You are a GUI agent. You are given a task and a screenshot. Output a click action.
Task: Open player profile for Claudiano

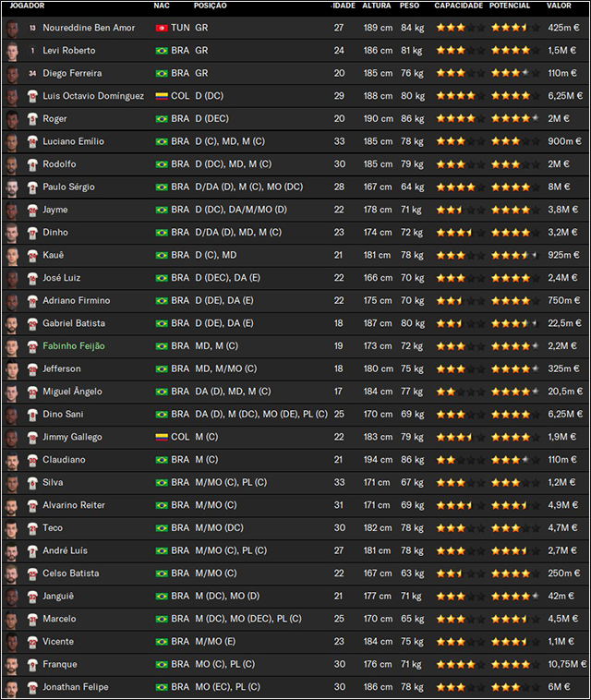pyautogui.click(x=64, y=460)
